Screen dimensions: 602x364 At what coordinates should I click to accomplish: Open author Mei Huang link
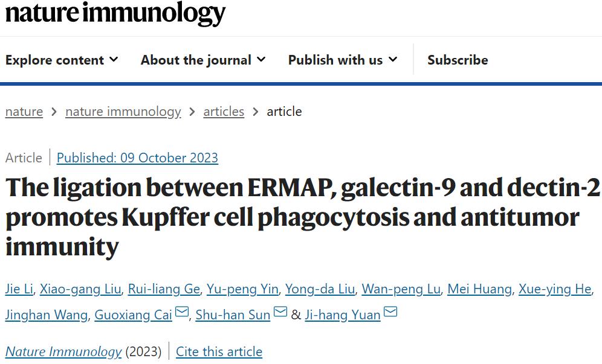tap(479, 289)
